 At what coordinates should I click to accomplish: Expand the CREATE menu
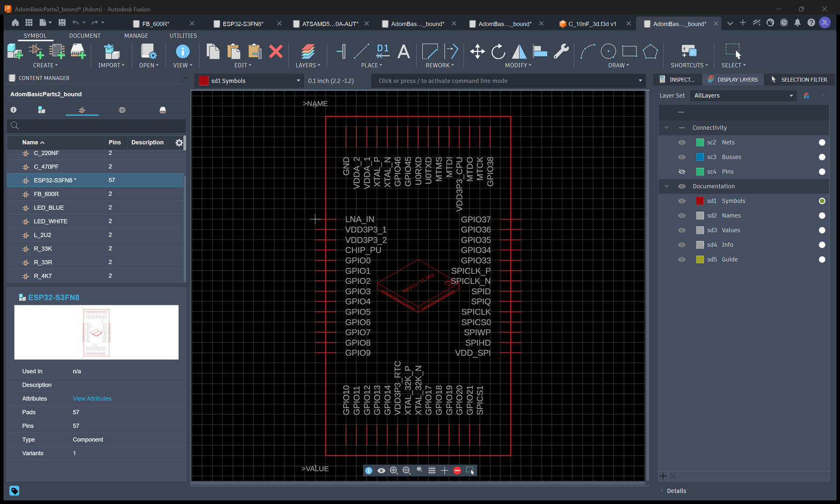click(x=45, y=65)
